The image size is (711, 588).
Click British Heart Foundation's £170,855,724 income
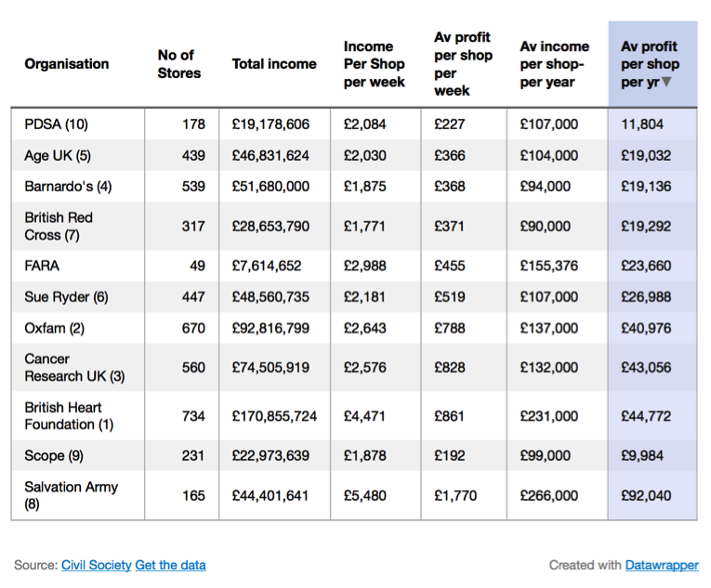[274, 416]
